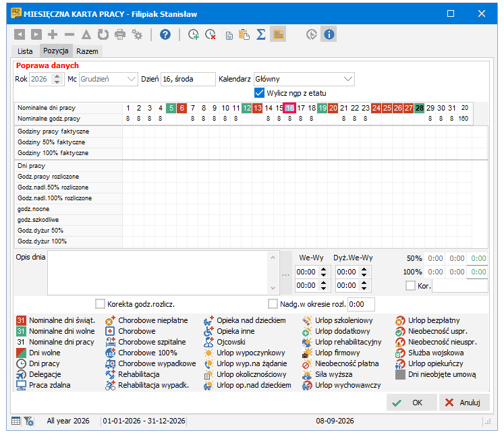Select Delegacje legend icon
The image size is (504, 443).
tap(21, 375)
